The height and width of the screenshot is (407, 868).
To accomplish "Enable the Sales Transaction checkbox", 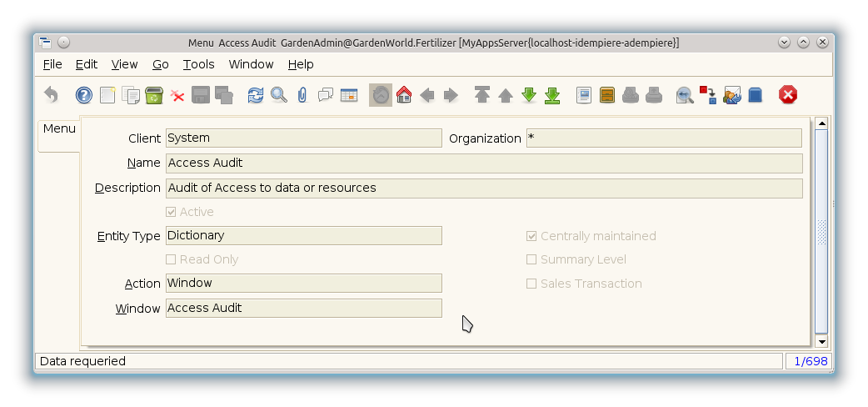I will coord(531,284).
